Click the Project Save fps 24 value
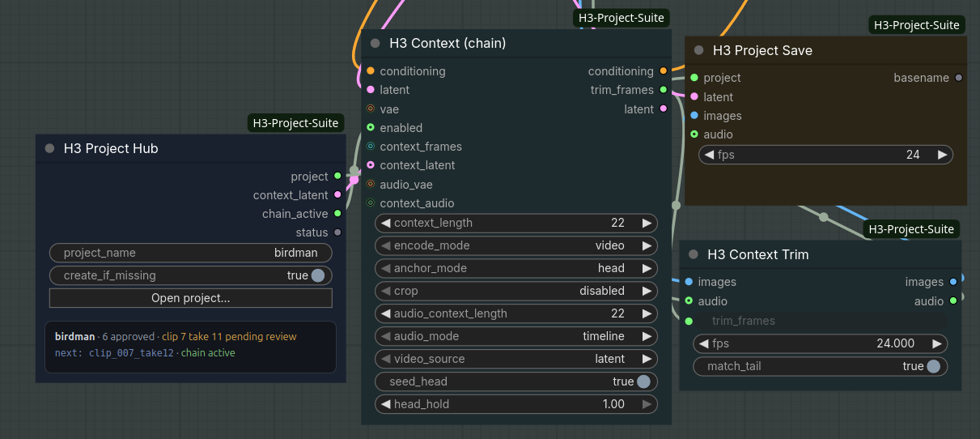The image size is (980, 439). click(x=913, y=155)
